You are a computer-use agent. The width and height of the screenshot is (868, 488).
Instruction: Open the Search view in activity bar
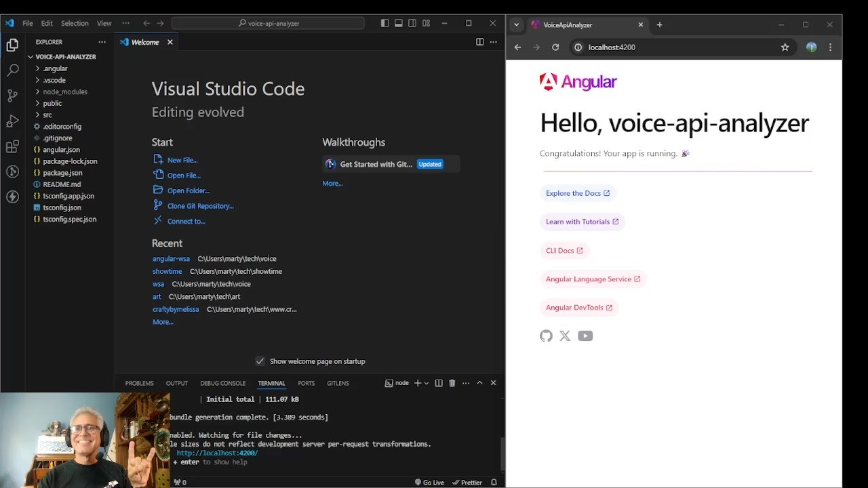click(x=12, y=70)
